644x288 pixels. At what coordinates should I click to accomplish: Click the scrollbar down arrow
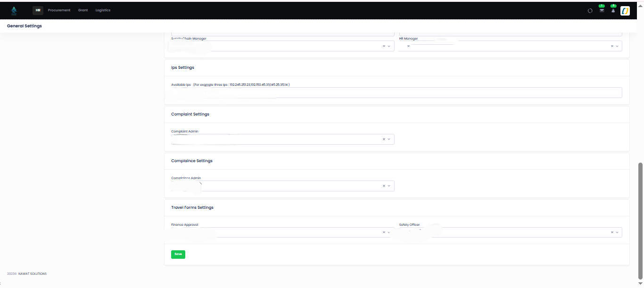(640, 283)
